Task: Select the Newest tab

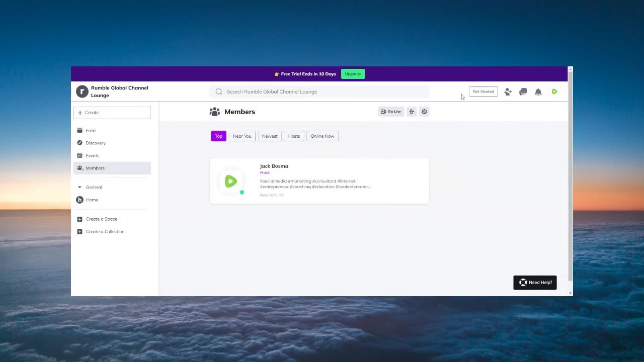Action: (x=270, y=136)
